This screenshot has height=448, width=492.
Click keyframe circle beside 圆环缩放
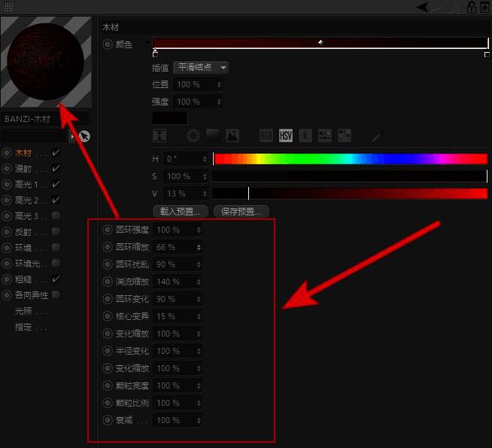tap(108, 247)
